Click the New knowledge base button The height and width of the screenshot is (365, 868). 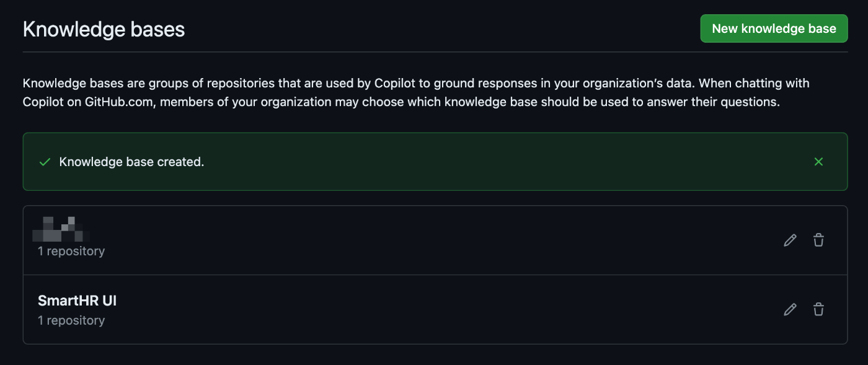pyautogui.click(x=774, y=29)
